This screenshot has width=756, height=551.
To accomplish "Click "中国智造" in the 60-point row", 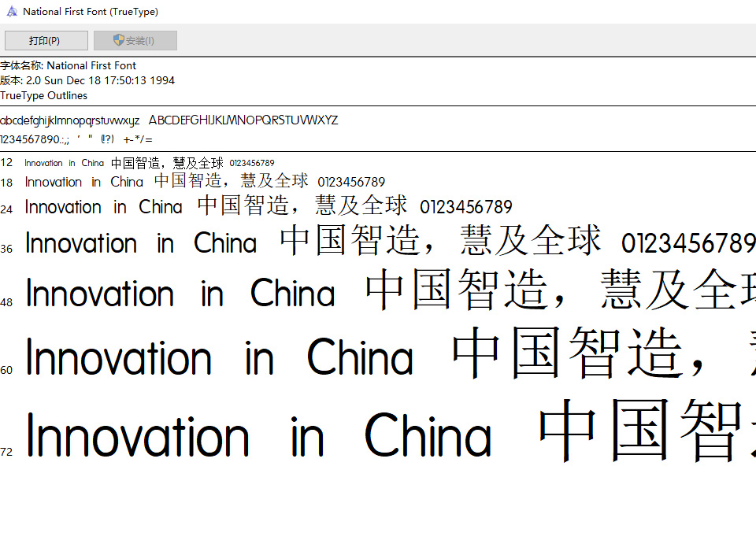I will click(x=568, y=353).
